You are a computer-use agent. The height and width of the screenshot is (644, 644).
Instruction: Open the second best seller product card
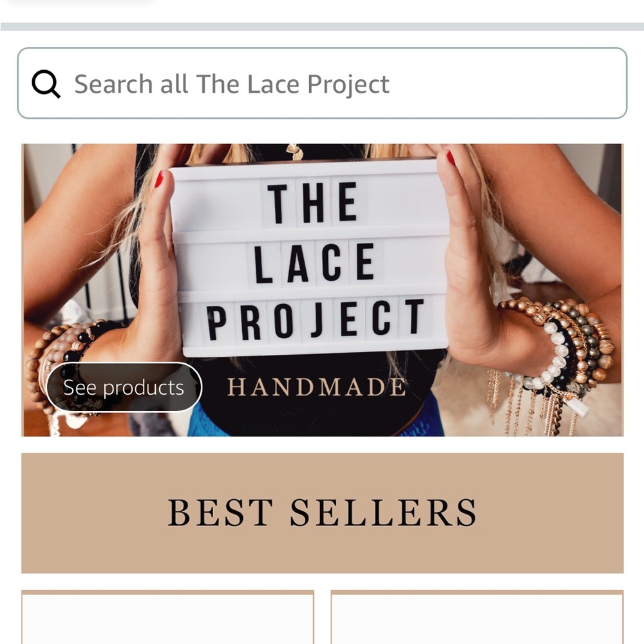click(x=477, y=617)
